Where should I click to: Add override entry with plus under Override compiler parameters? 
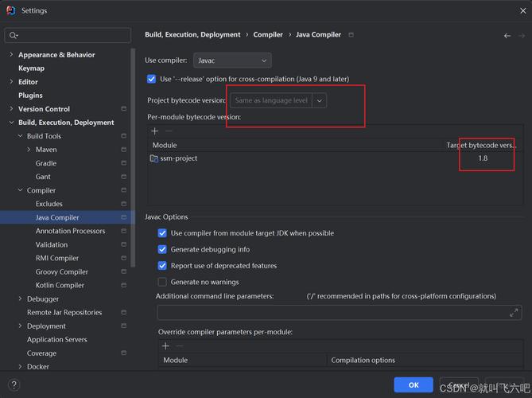click(165, 346)
